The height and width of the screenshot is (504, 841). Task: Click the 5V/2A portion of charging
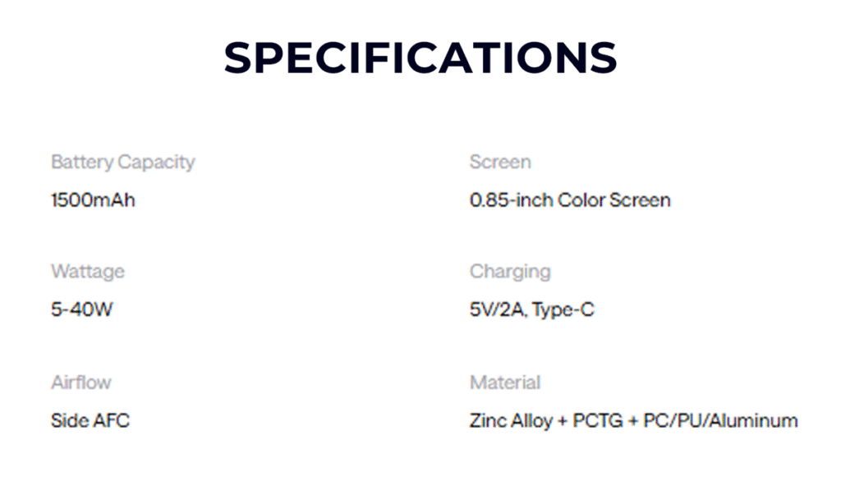click(497, 310)
